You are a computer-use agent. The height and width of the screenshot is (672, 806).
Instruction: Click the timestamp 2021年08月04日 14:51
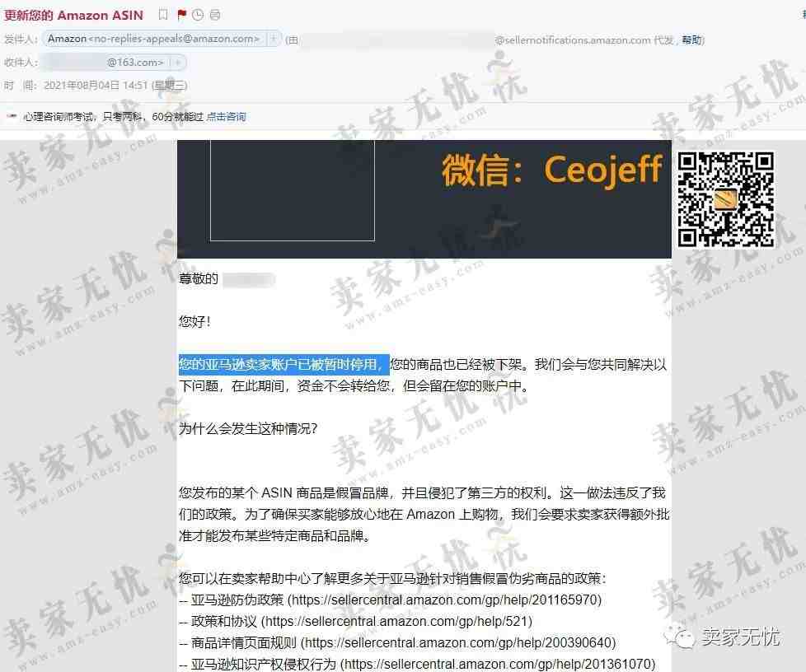coord(96,85)
